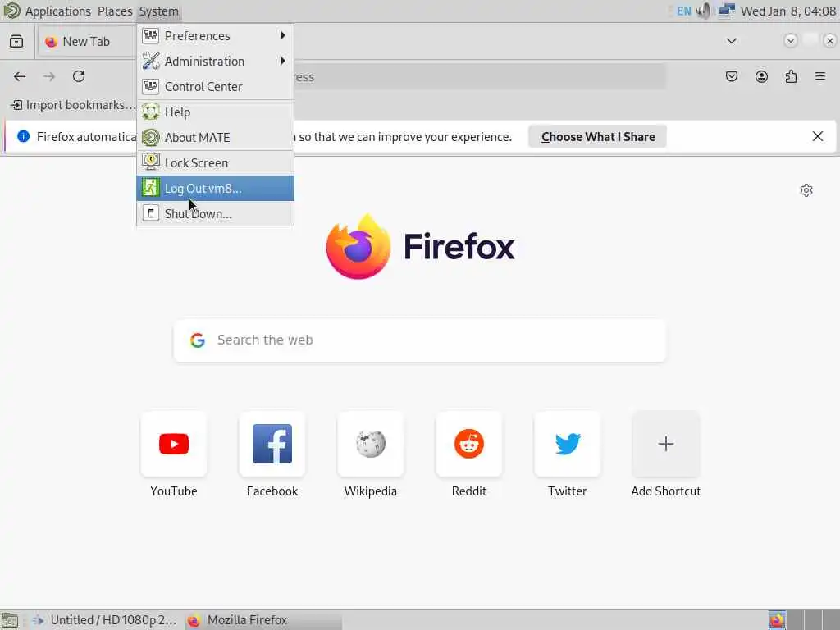Open the Extensions puzzle icon

coord(791,76)
